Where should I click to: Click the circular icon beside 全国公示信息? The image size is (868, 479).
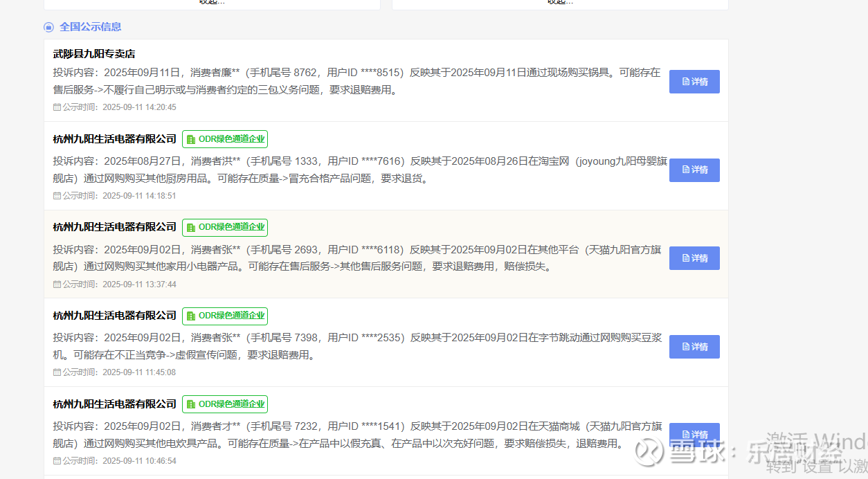tap(48, 27)
